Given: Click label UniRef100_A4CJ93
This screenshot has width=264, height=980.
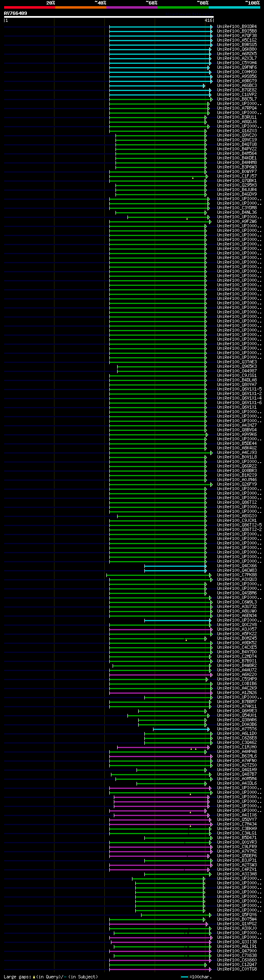Looking at the screenshot, I should click(x=237, y=453).
